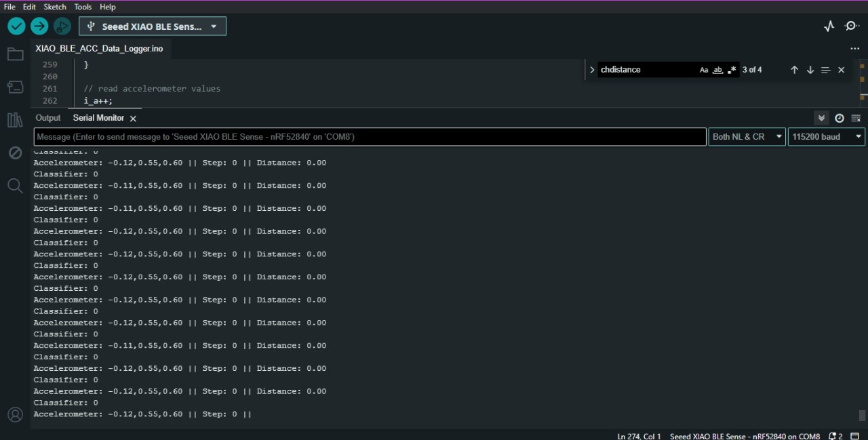
Task: Open the Serial Monitor icon top right
Action: point(852,26)
